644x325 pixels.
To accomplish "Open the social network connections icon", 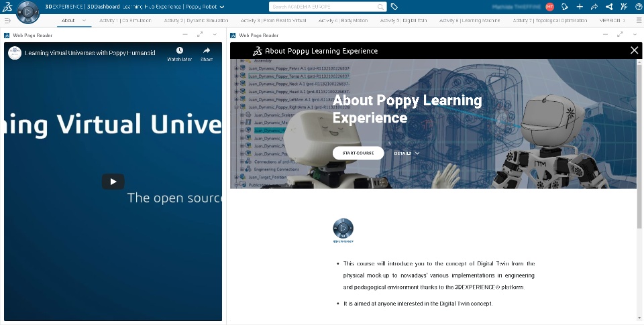I will pyautogui.click(x=609, y=7).
